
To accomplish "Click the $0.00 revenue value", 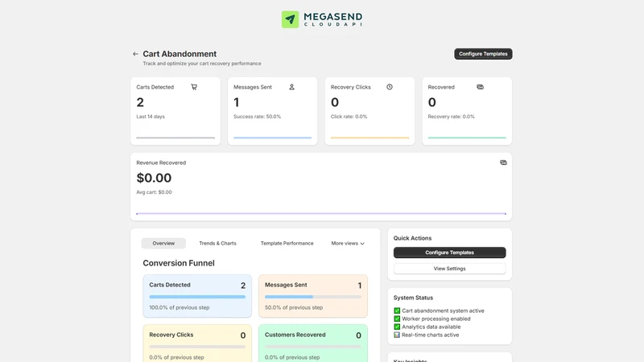I will click(x=154, y=178).
